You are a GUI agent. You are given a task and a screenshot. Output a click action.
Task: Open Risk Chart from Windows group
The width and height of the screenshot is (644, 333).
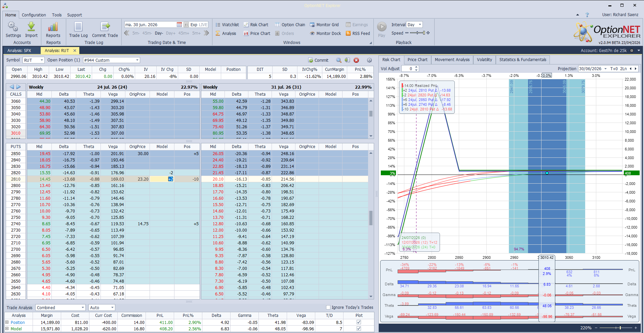[x=256, y=25]
